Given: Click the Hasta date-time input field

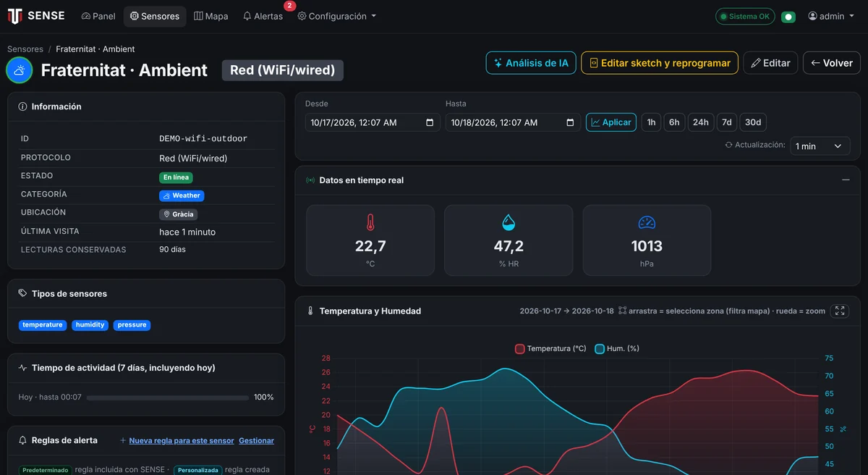Looking at the screenshot, I should click(x=513, y=122).
